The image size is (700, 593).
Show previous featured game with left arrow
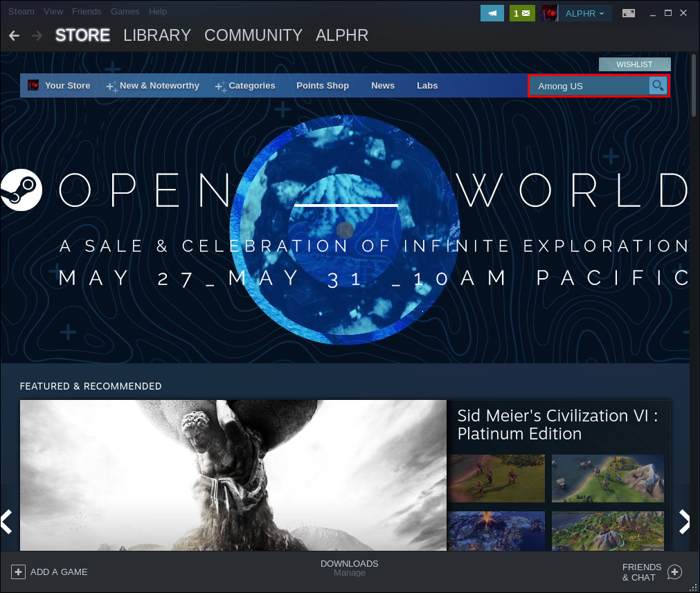(7, 521)
